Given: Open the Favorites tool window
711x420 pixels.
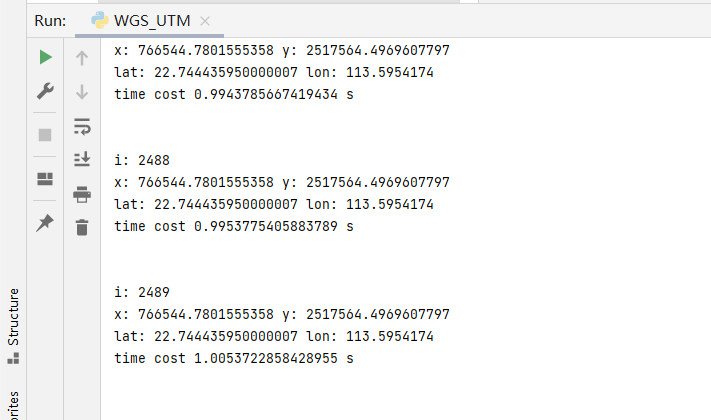Looking at the screenshot, I should tap(13, 405).
